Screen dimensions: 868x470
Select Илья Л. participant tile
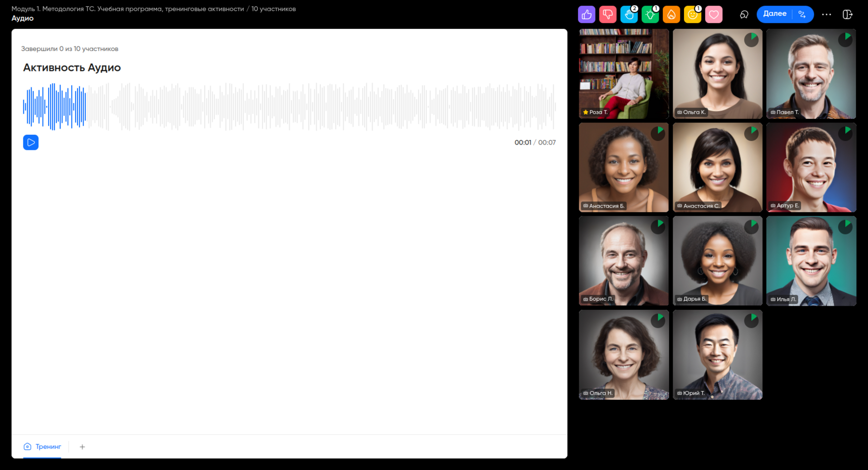(x=811, y=261)
